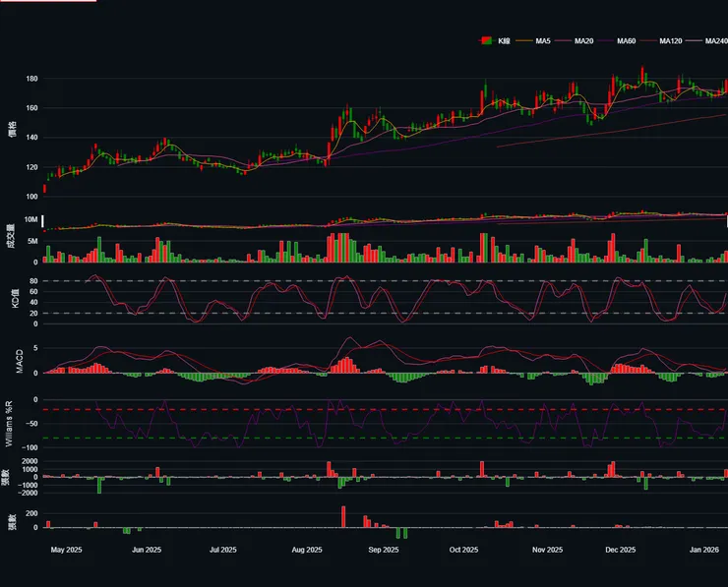Click the 2000 tick label
Viewport: 728px width, 587px height.
[30, 461]
